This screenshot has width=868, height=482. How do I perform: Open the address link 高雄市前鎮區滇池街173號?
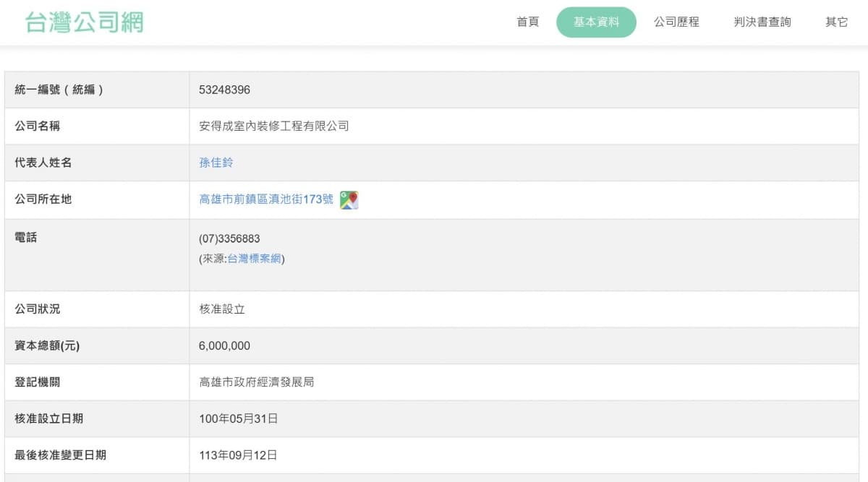[266, 199]
